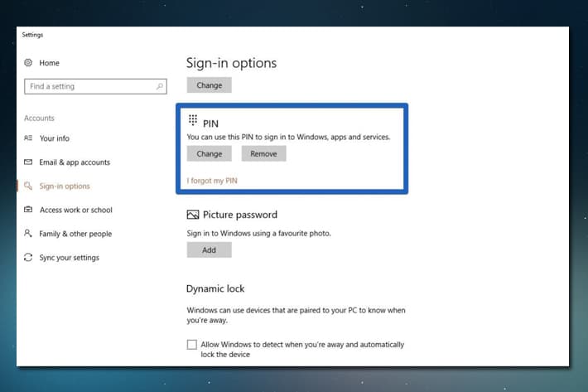Image resolution: width=588 pixels, height=392 pixels.
Task: Click the Home gear icon
Action: tap(28, 63)
